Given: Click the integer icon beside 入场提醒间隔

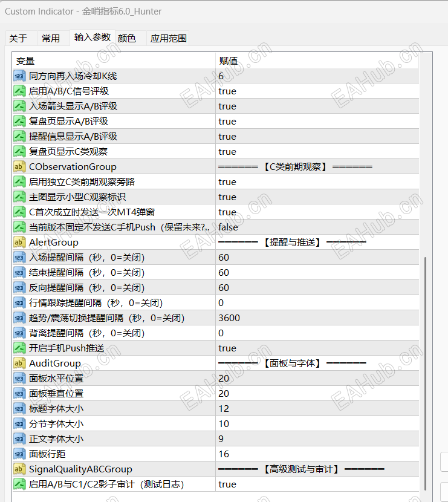Looking at the screenshot, I should pyautogui.click(x=19, y=258).
